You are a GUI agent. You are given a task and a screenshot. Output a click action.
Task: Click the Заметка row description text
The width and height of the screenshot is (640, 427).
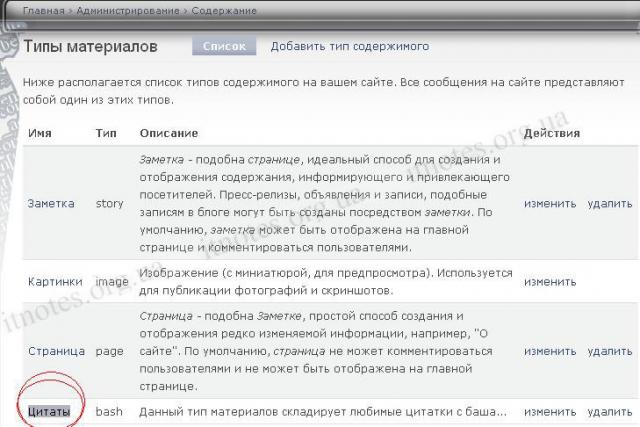[x=324, y=203]
